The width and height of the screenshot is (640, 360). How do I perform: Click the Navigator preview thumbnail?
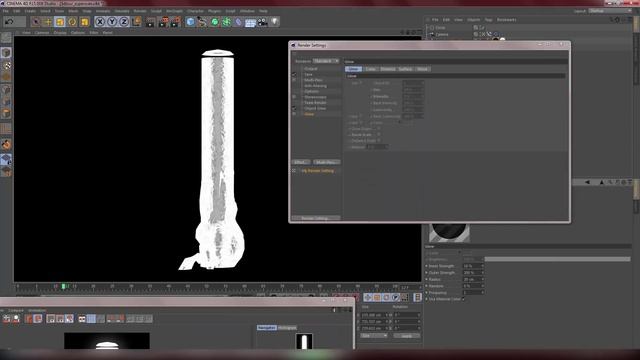point(304,341)
